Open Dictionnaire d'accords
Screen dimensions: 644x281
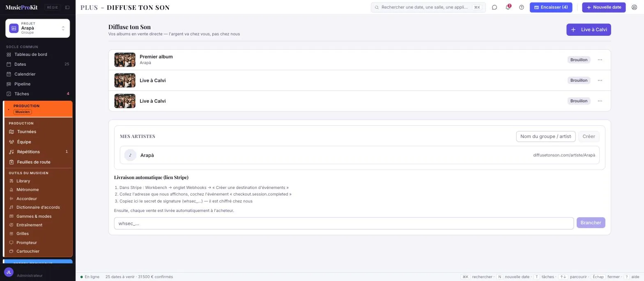[x=39, y=207]
